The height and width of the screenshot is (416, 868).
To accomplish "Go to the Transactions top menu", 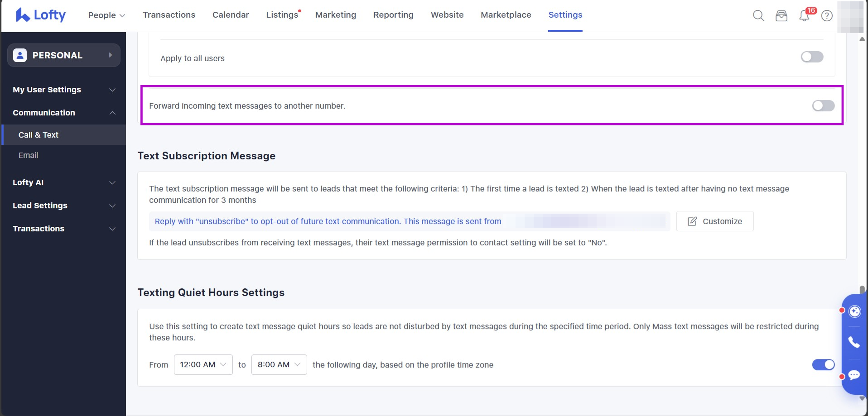I will point(169,15).
